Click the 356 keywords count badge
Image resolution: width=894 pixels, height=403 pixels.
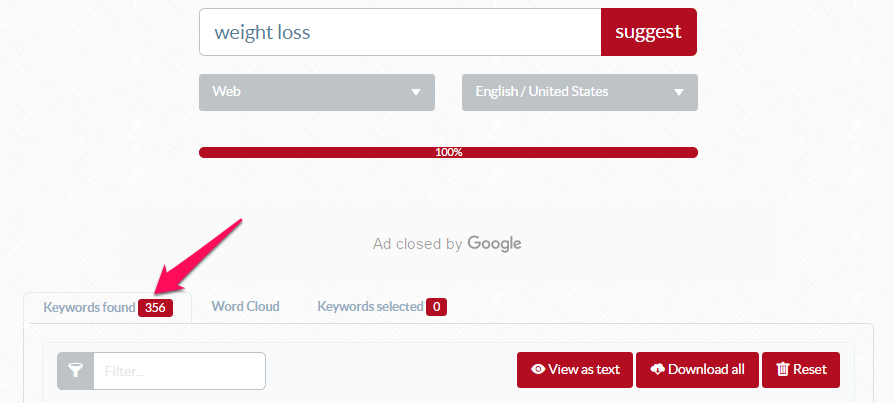click(x=155, y=308)
